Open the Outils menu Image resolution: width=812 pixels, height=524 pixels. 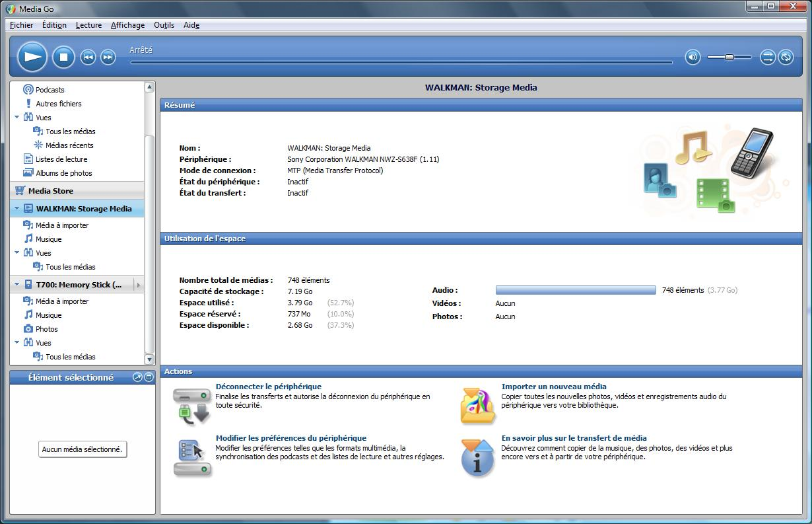click(x=164, y=25)
